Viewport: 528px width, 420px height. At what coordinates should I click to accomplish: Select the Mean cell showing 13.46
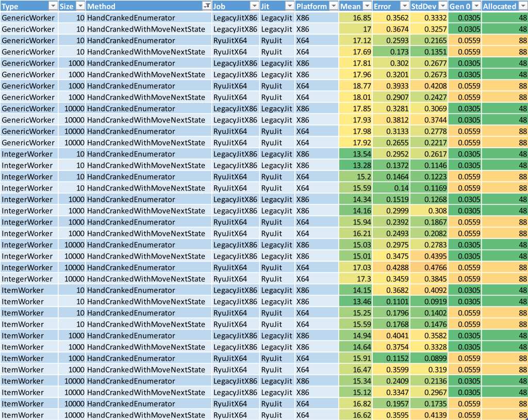[356, 302]
